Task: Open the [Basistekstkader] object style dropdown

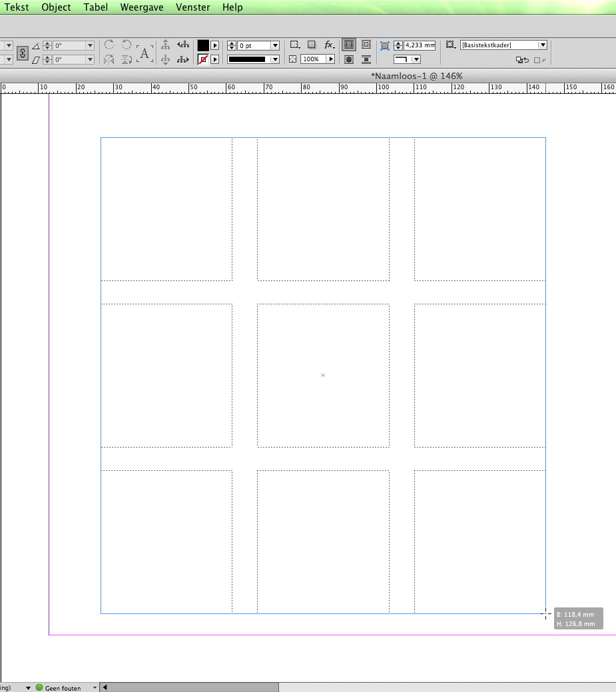Action: tap(542, 45)
